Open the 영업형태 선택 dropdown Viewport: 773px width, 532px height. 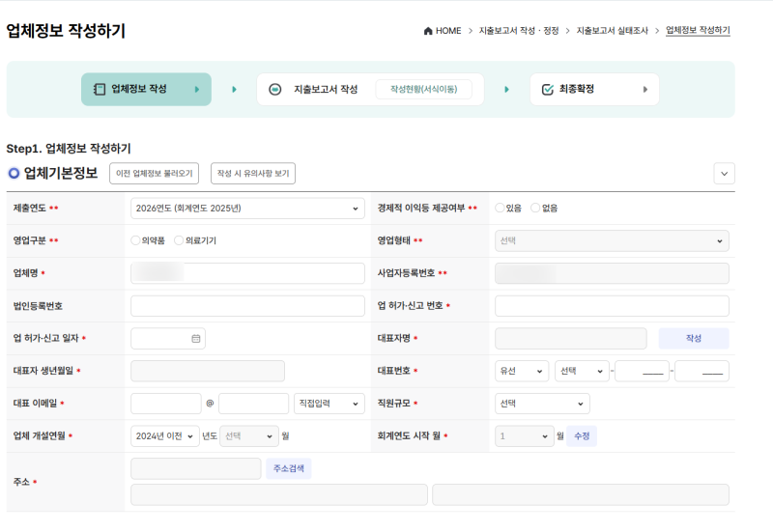coord(612,240)
